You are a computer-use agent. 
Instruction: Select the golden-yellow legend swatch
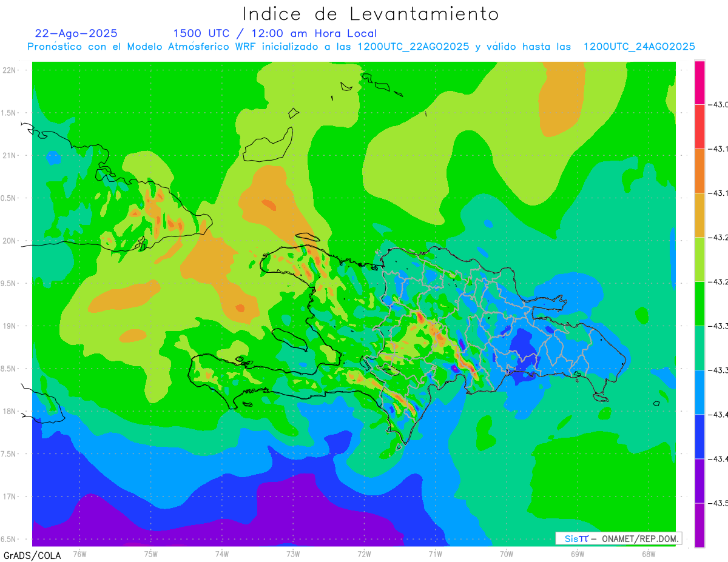699,215
